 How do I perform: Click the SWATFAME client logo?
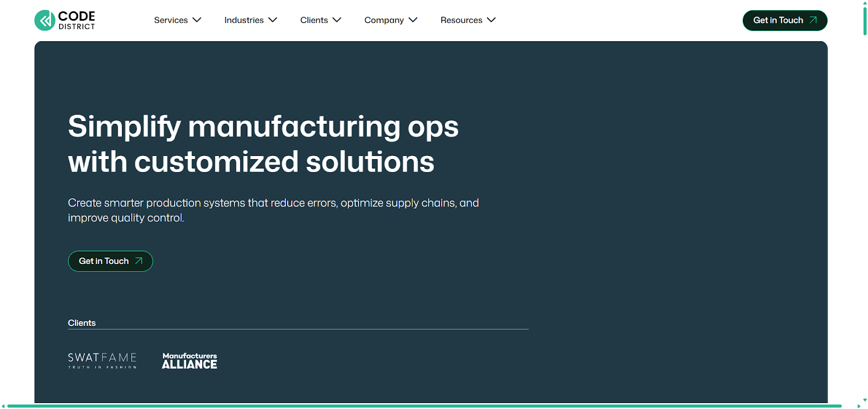point(103,361)
